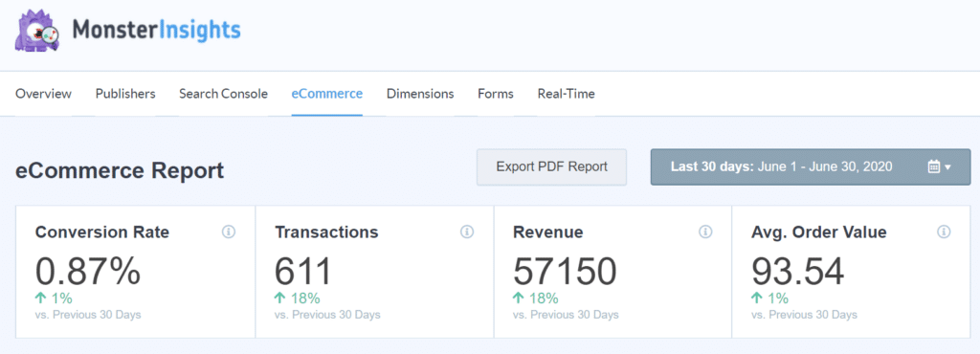Screen dimensions: 980x354
Task: Open the Publishers tab
Action: pyautogui.click(x=125, y=94)
